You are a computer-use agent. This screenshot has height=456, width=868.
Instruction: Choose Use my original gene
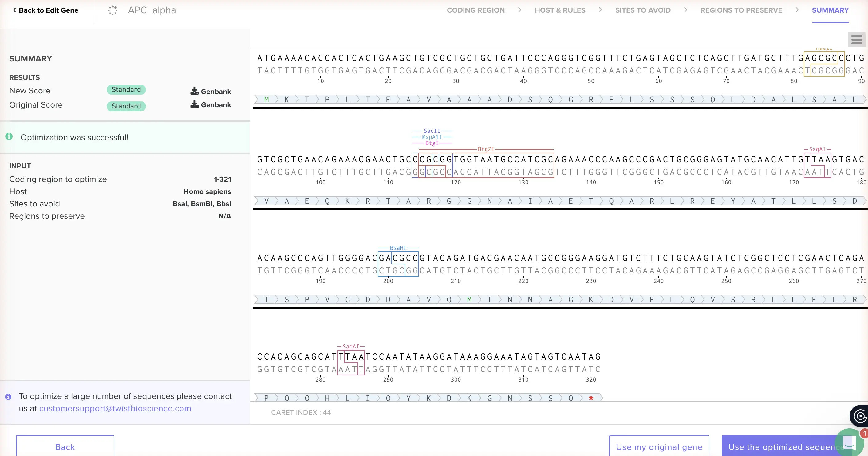pyautogui.click(x=659, y=446)
